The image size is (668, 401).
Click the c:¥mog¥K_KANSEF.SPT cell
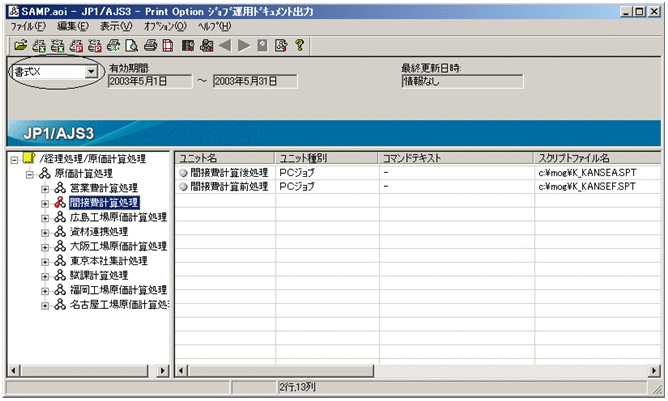pyautogui.click(x=587, y=187)
